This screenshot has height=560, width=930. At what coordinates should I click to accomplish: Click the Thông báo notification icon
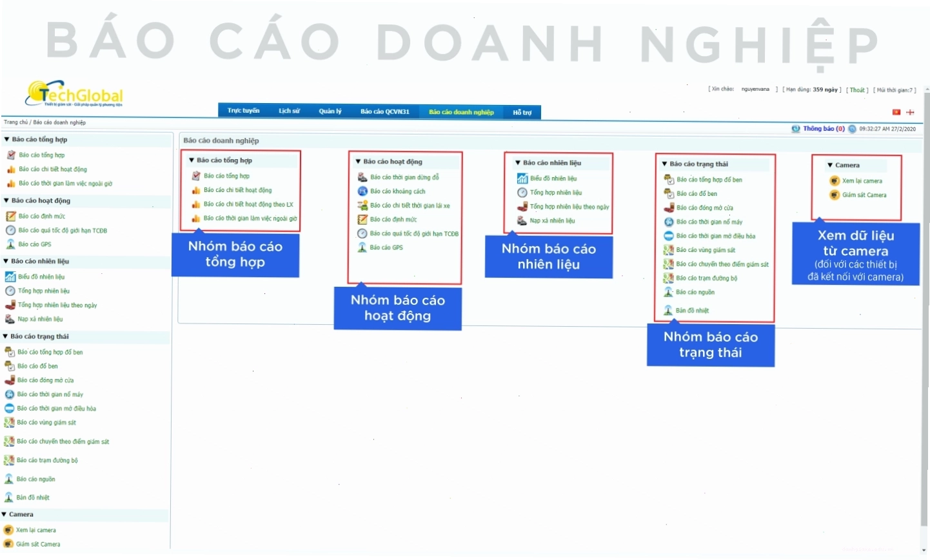point(796,129)
